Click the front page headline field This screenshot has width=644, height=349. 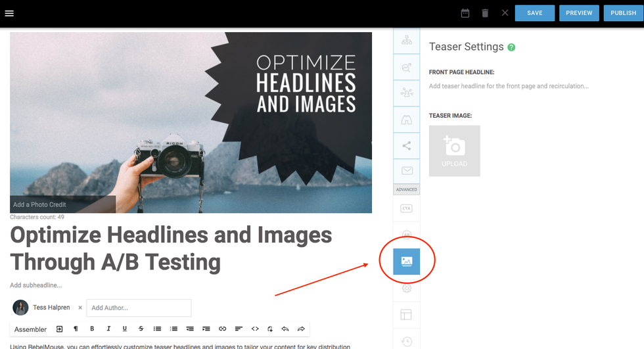coord(509,86)
